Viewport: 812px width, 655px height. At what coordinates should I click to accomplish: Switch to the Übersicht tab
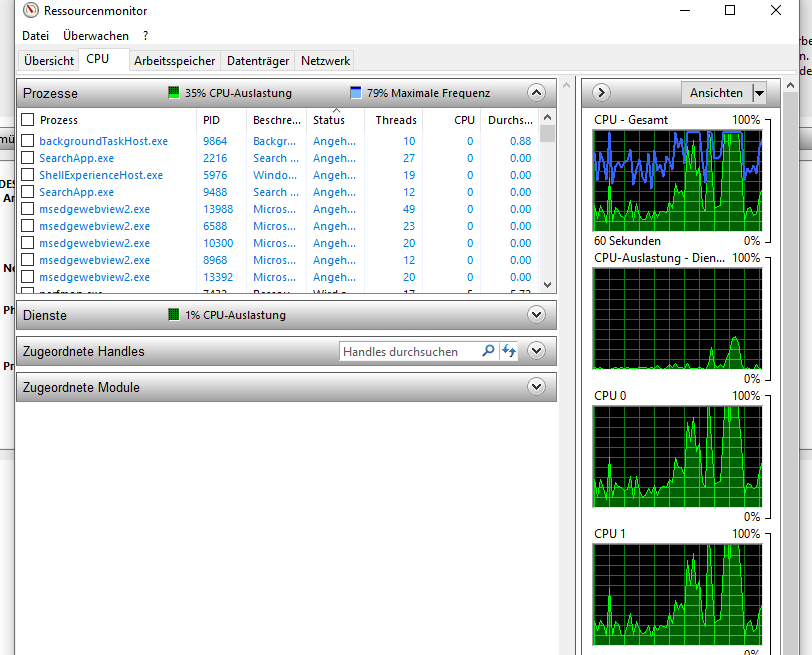click(x=49, y=61)
